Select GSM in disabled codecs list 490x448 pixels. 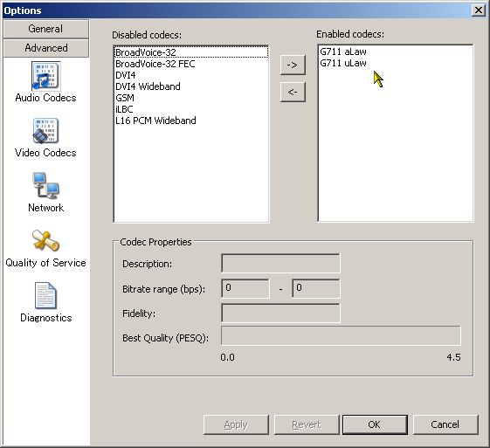[x=191, y=98]
